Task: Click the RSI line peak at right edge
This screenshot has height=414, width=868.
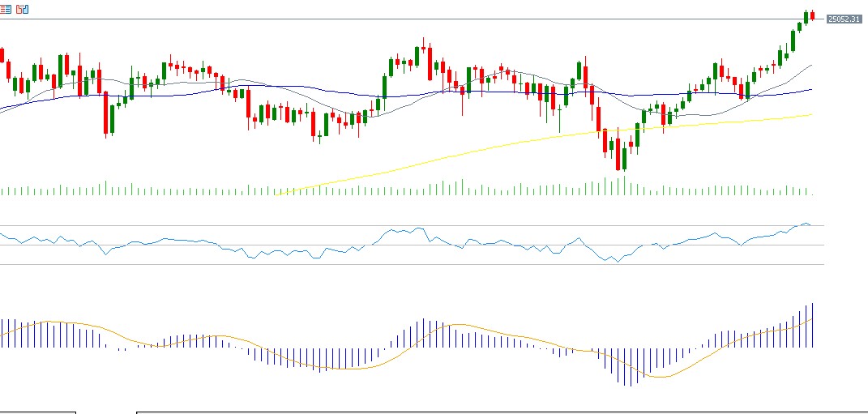Action: [805, 223]
